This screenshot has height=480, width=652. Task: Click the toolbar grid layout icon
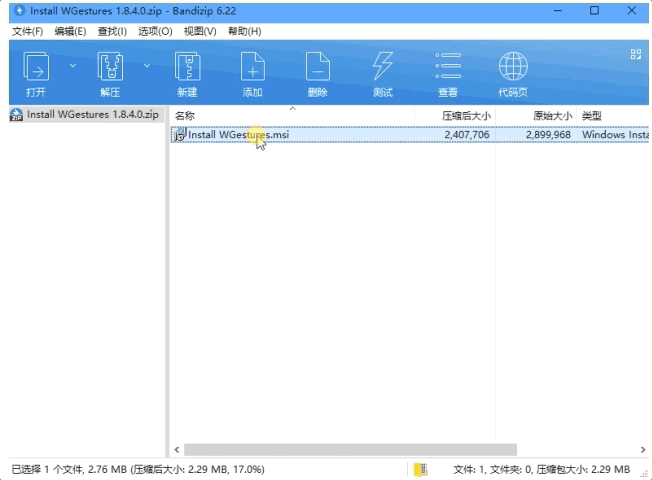tap(636, 54)
